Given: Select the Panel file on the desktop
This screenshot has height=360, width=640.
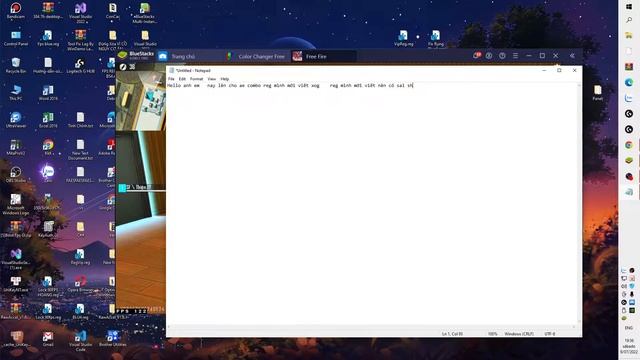Looking at the screenshot, I should click(x=598, y=93).
